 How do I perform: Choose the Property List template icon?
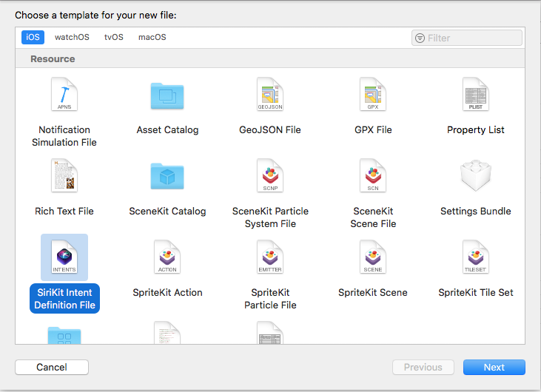coord(476,95)
